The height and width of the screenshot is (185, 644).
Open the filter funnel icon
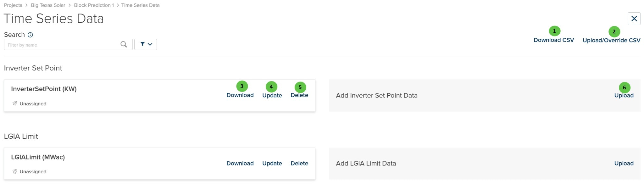142,44
